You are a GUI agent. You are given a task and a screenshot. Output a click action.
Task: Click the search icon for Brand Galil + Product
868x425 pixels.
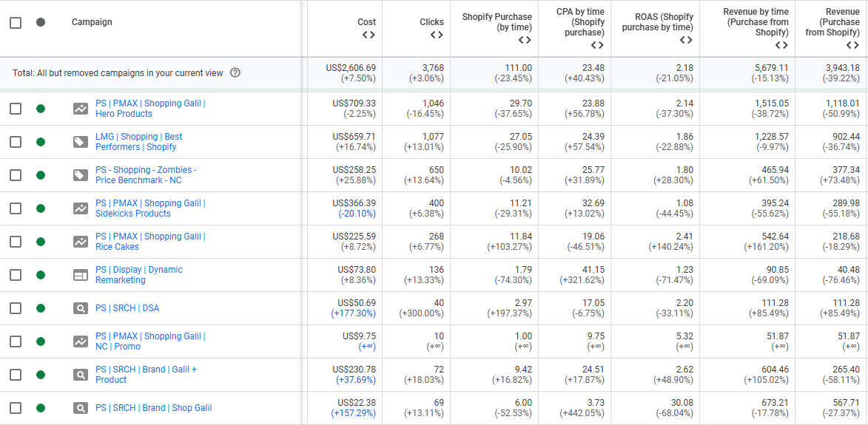click(x=81, y=375)
